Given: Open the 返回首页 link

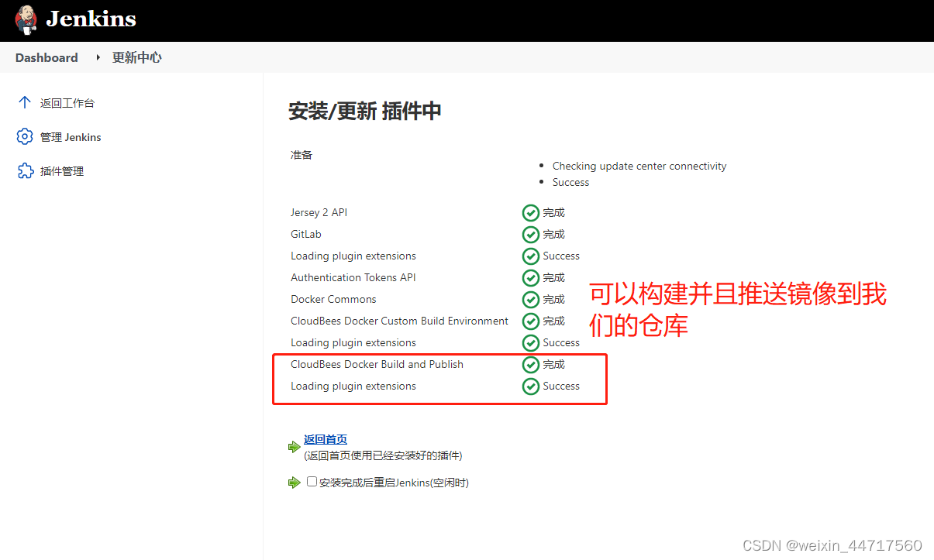Looking at the screenshot, I should [x=326, y=439].
